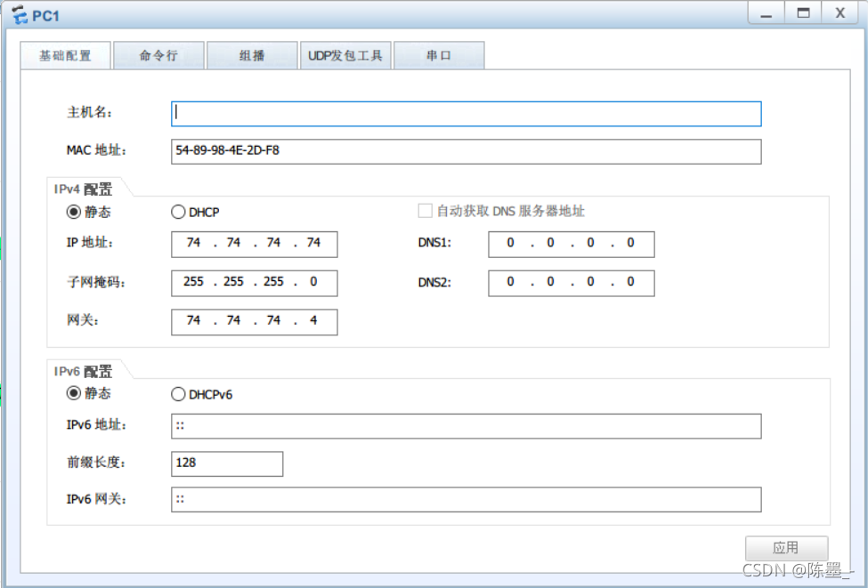The image size is (868, 588).
Task: Click the 应用 apply button
Action: 786,548
